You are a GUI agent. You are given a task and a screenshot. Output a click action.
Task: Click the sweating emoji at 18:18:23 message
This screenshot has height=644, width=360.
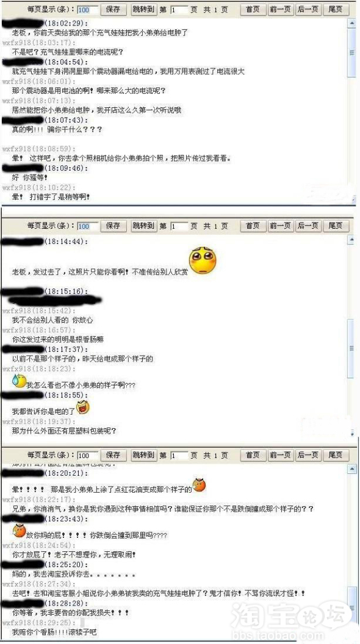(19, 381)
